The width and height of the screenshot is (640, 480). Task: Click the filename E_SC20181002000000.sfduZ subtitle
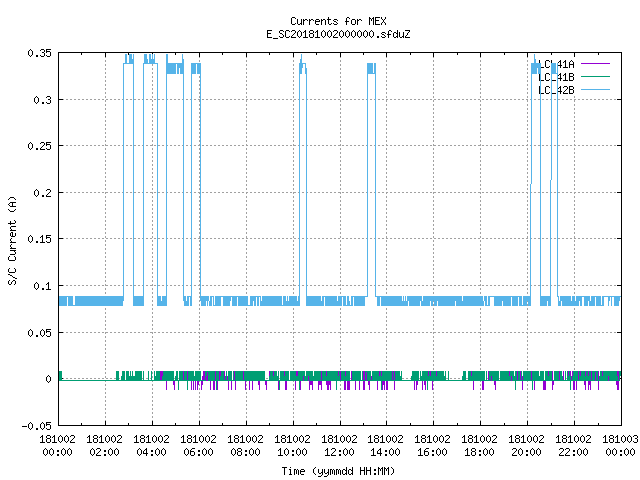[x=338, y=34]
